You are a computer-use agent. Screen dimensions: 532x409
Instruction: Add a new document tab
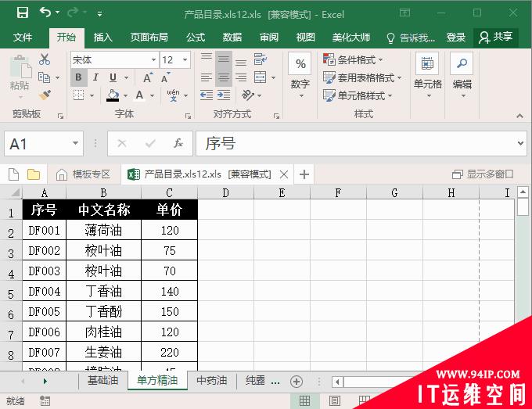click(x=304, y=174)
